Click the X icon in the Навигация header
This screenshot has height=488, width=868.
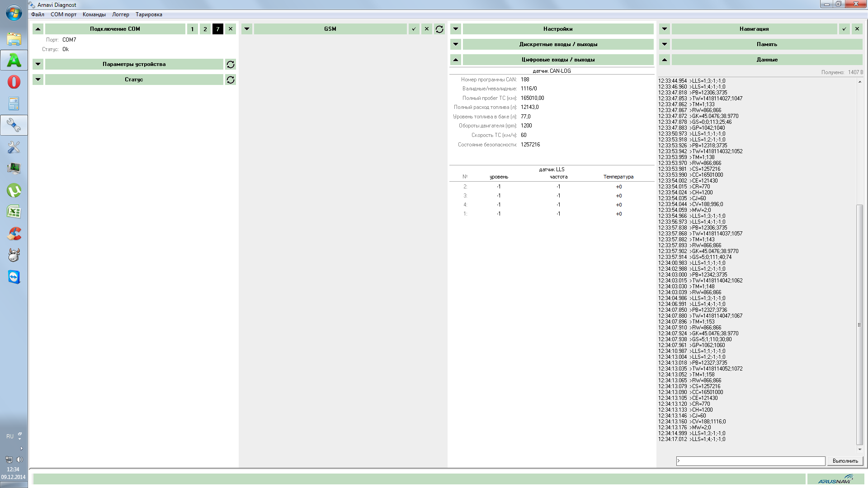tap(857, 29)
